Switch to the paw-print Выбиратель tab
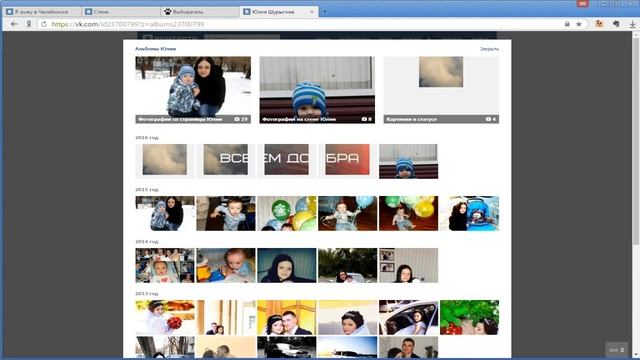 [200, 12]
